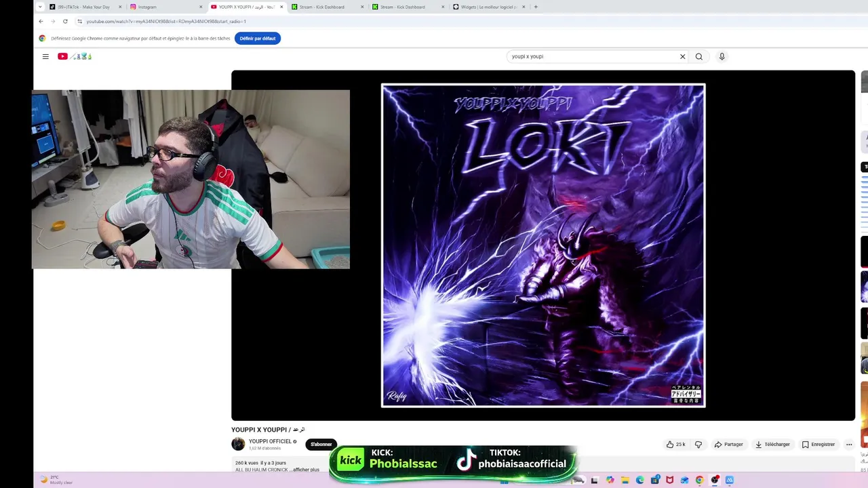
Task: Open weather widget showing Mostly clear
Action: (x=56, y=479)
